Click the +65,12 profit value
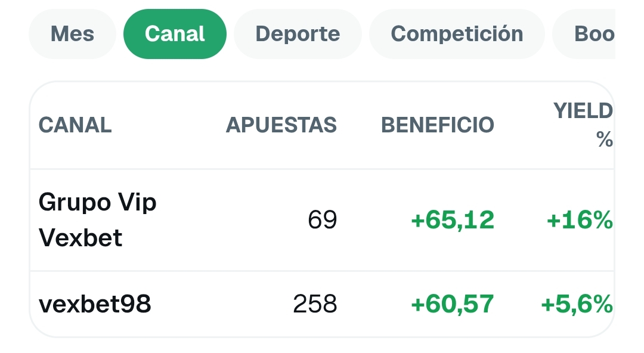Image resolution: width=644 pixels, height=353 pixels. (x=453, y=220)
